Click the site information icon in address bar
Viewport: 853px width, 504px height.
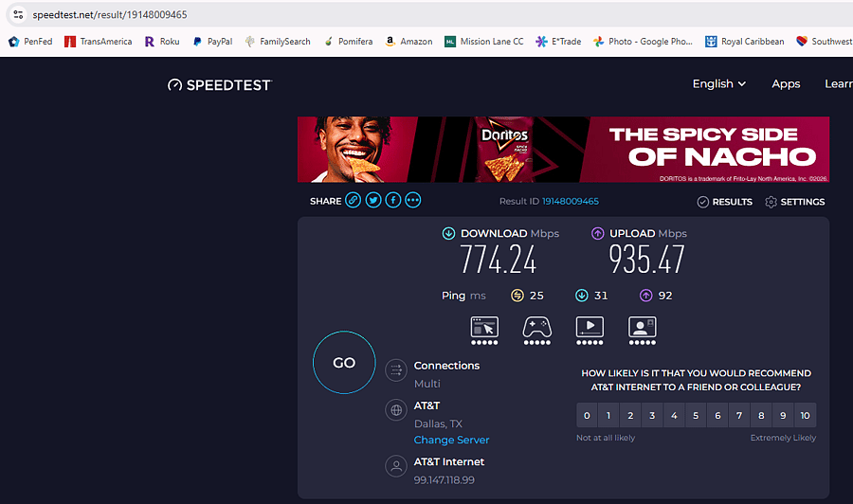(18, 14)
